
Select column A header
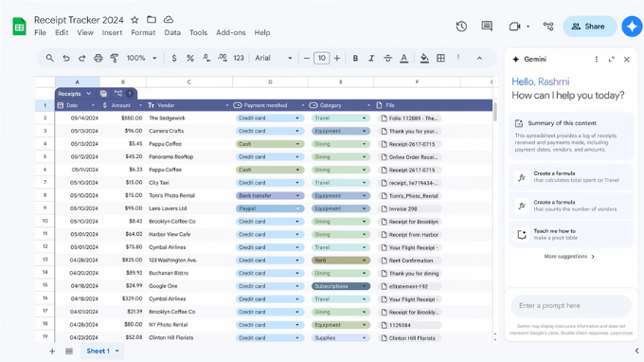click(78, 81)
